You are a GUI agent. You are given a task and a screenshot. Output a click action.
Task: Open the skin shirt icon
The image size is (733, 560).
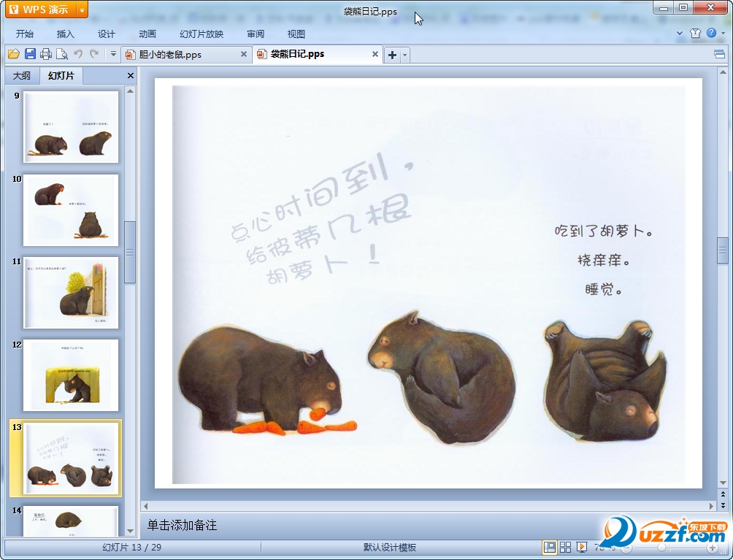click(x=695, y=33)
